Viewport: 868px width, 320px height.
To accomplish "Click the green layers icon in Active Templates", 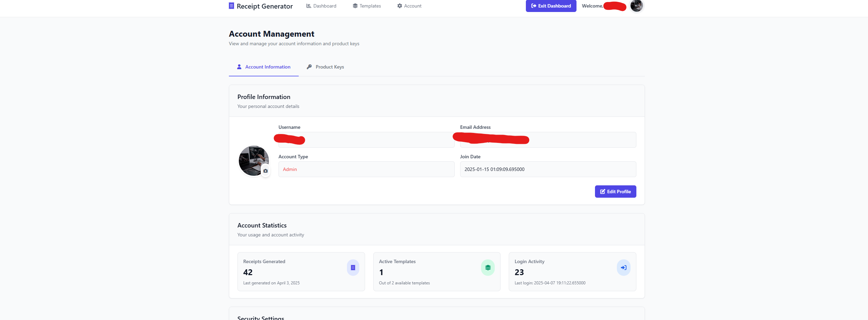I will (x=488, y=268).
